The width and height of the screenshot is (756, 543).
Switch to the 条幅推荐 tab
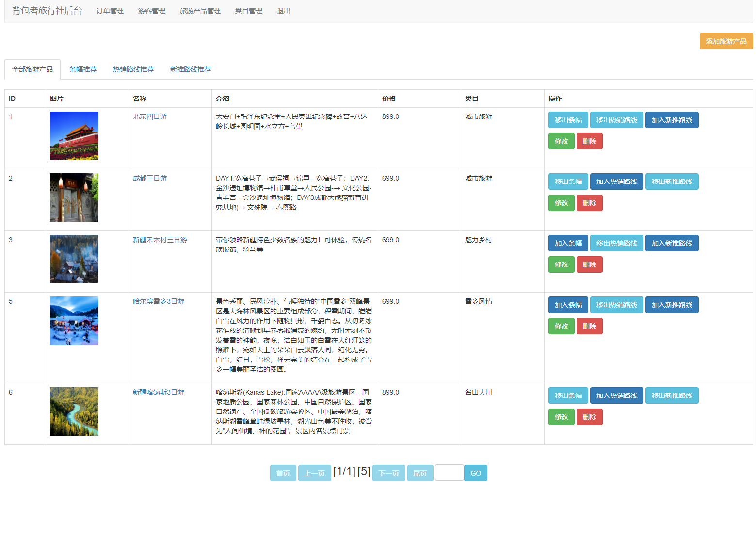(83, 69)
